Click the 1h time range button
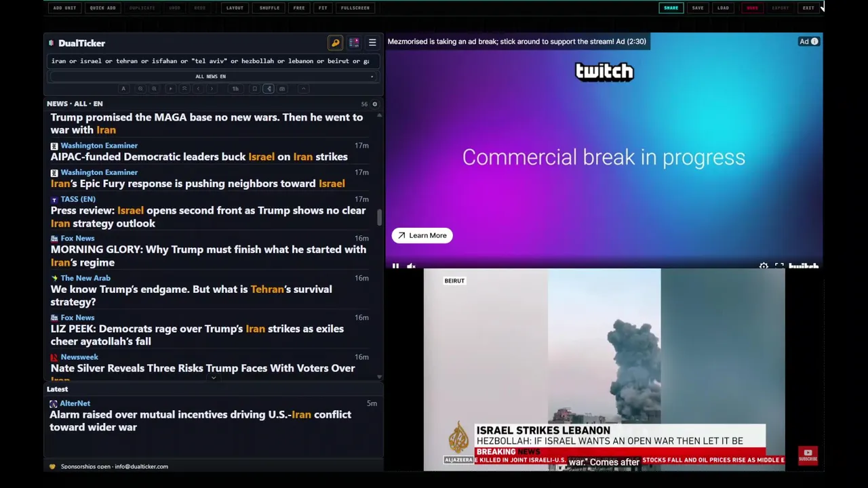 [x=235, y=89]
